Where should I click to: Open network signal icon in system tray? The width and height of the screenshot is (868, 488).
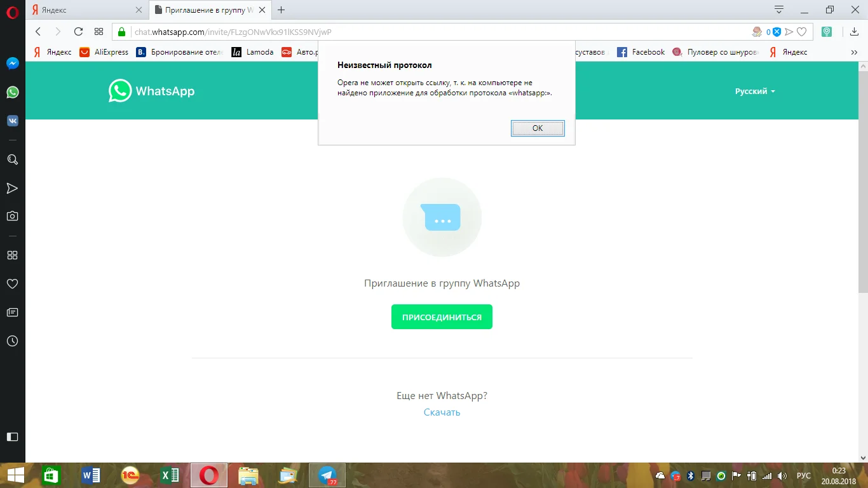[x=767, y=476]
